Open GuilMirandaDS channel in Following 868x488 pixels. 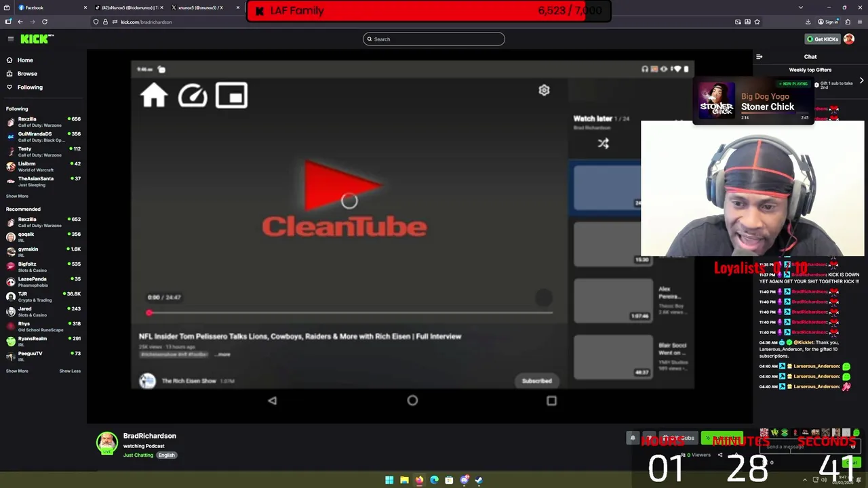click(43, 137)
